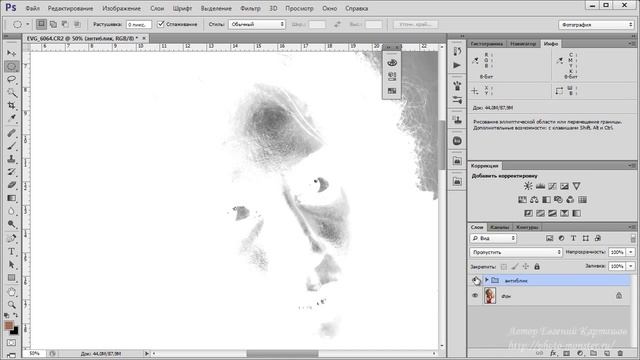The image size is (640, 360).
Task: Select the Dodge tool
Action: coord(11,224)
